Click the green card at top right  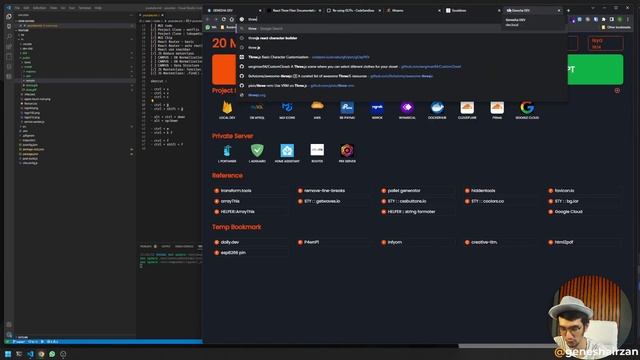coord(595,69)
